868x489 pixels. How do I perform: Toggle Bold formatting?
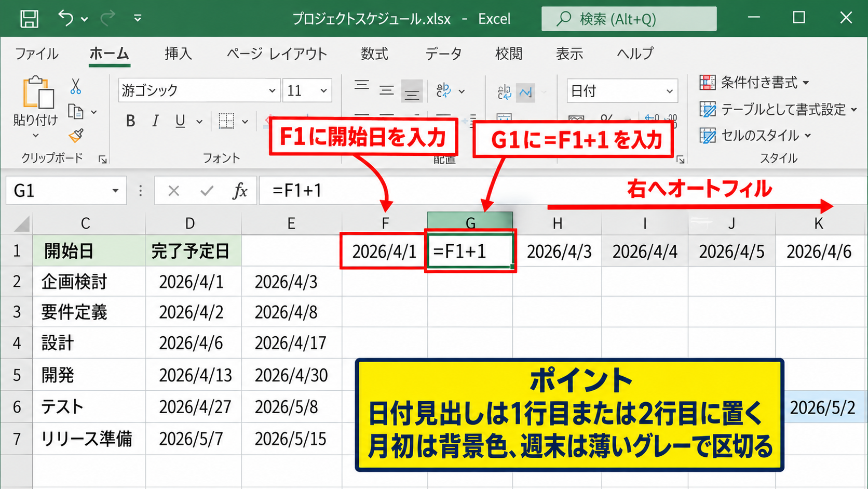pyautogui.click(x=130, y=121)
